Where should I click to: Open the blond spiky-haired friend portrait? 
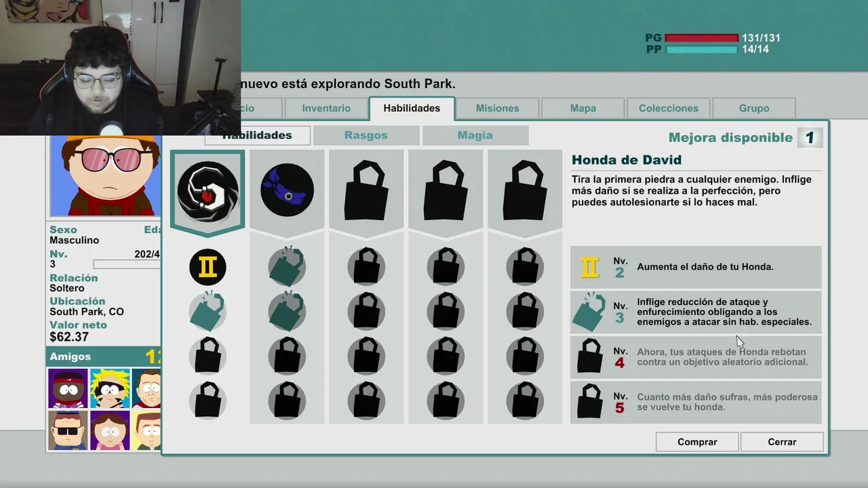click(x=110, y=388)
